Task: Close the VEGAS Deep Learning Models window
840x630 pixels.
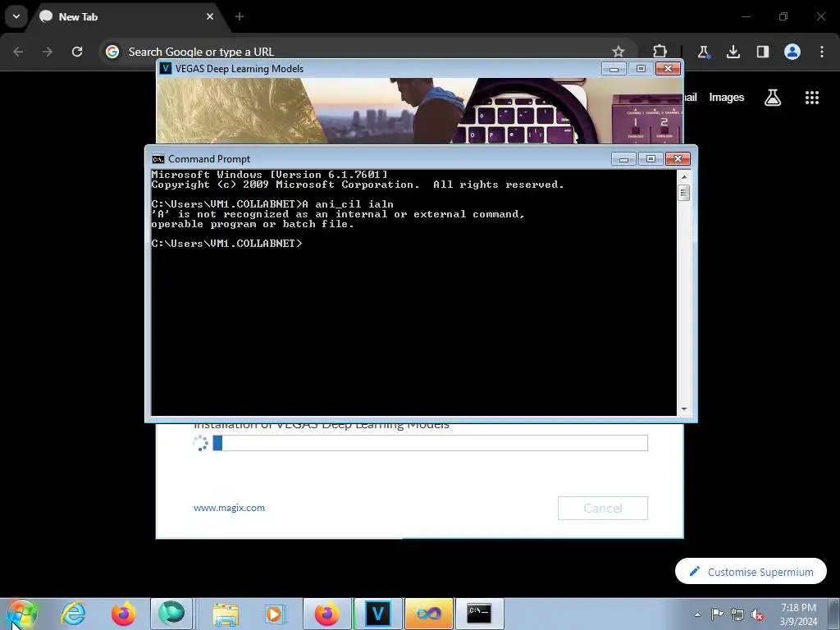Action: (668, 69)
